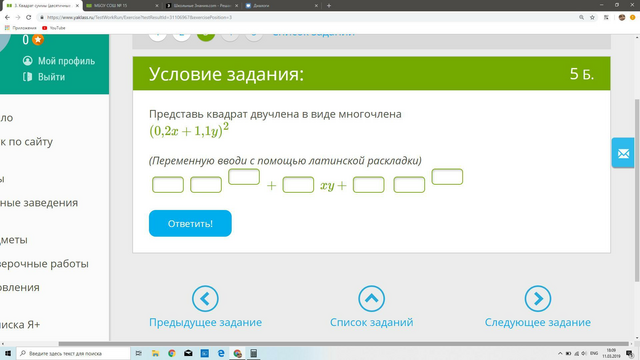Open My Profile icon in the sidebar

pos(27,61)
